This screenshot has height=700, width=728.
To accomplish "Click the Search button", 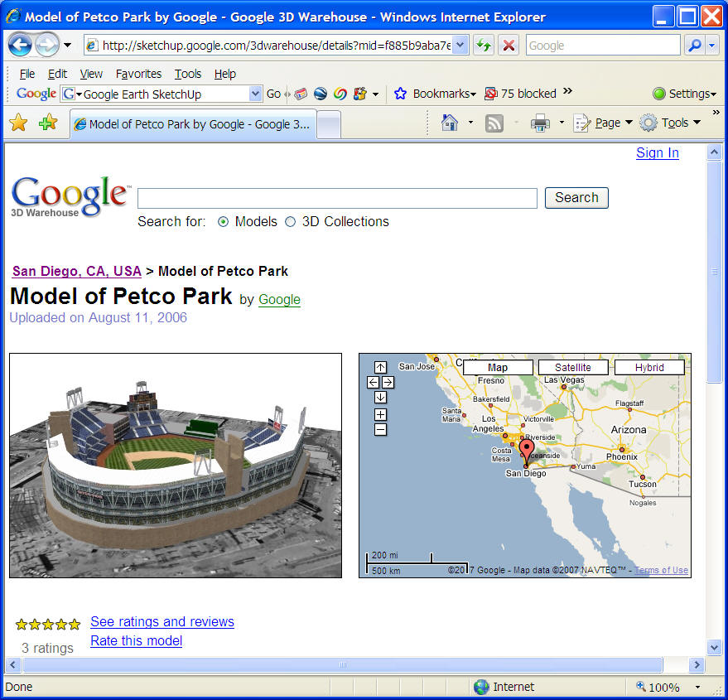I will 576,198.
